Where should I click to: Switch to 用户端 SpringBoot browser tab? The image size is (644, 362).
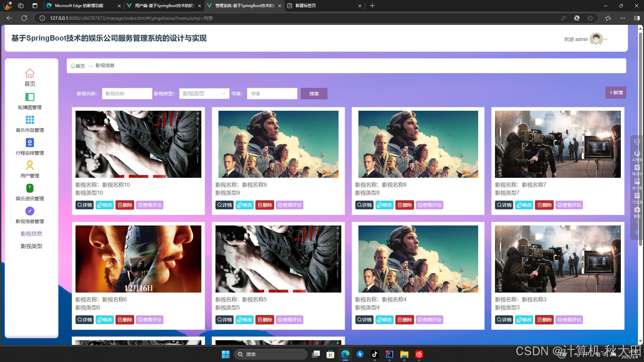[x=164, y=6]
